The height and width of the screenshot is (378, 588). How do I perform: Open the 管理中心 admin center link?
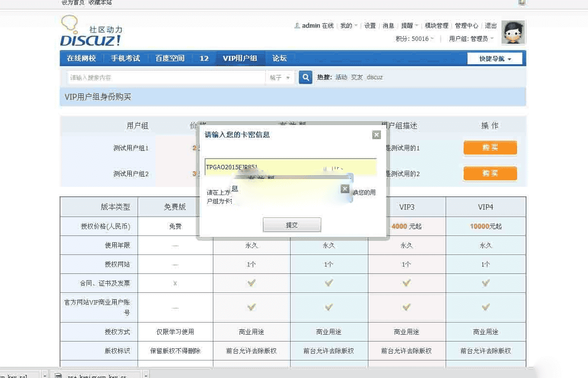(x=467, y=26)
